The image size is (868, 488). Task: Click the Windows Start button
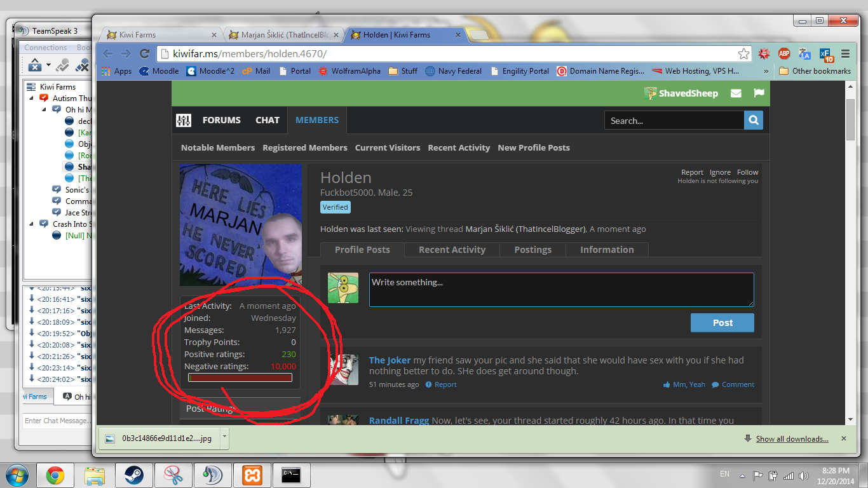[x=16, y=475]
